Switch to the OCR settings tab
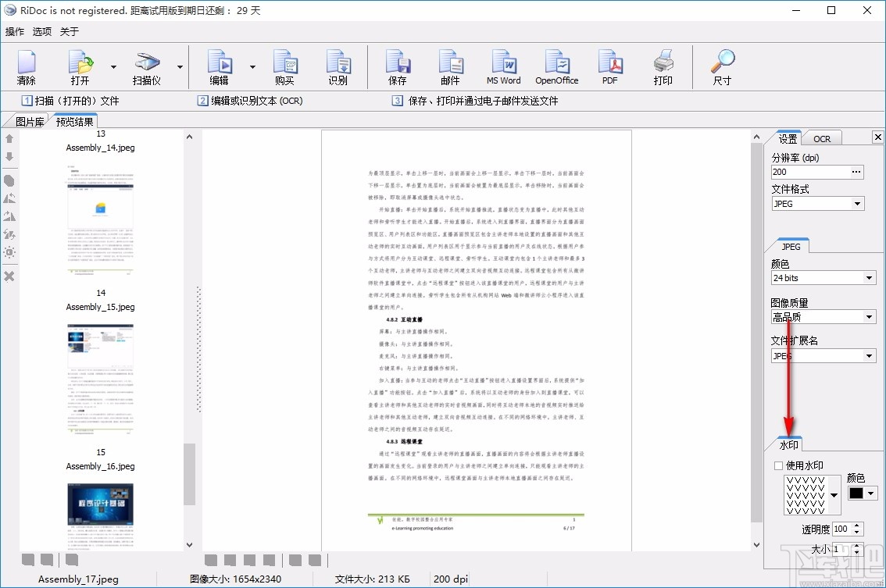Image resolution: width=886 pixels, height=588 pixels. (822, 138)
